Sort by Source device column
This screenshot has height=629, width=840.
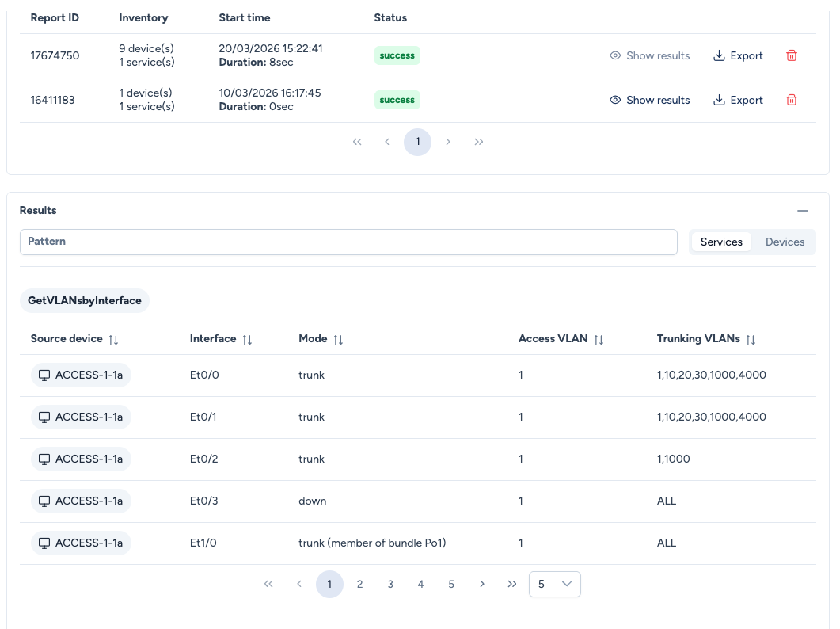click(113, 339)
